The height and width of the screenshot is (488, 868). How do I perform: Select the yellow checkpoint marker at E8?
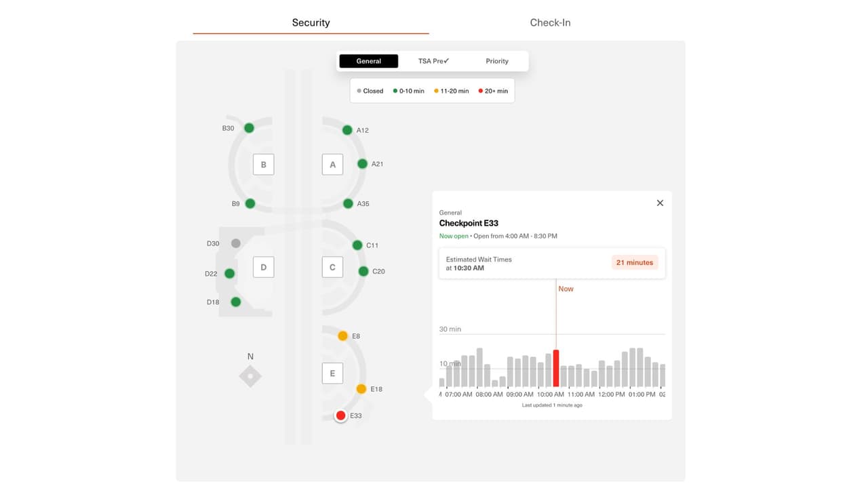tap(342, 335)
